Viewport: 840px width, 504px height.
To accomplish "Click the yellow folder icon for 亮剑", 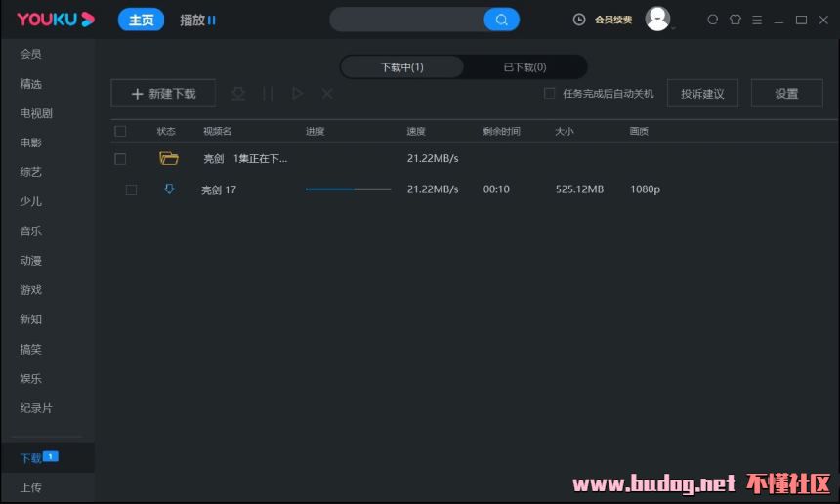I will coord(169,158).
